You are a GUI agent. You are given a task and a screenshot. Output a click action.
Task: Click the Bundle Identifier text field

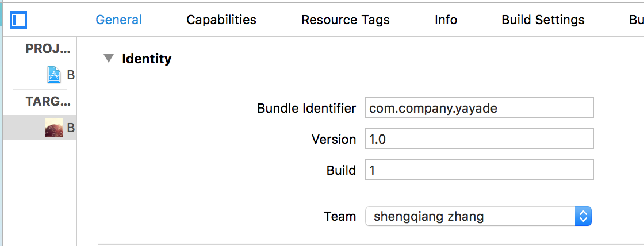480,107
